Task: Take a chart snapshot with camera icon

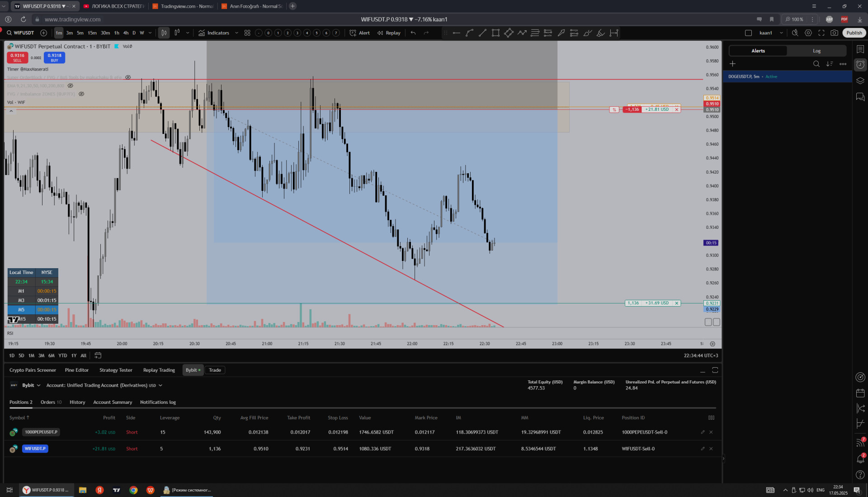Action: tap(834, 33)
